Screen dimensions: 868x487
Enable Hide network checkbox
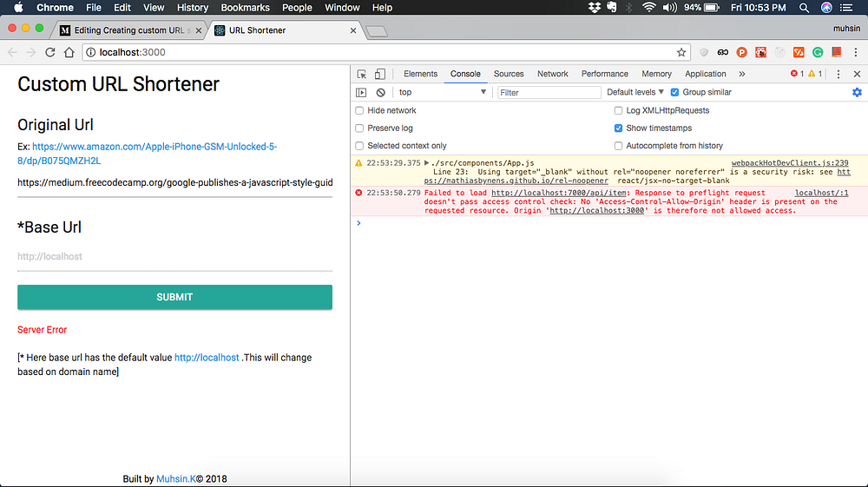(360, 111)
